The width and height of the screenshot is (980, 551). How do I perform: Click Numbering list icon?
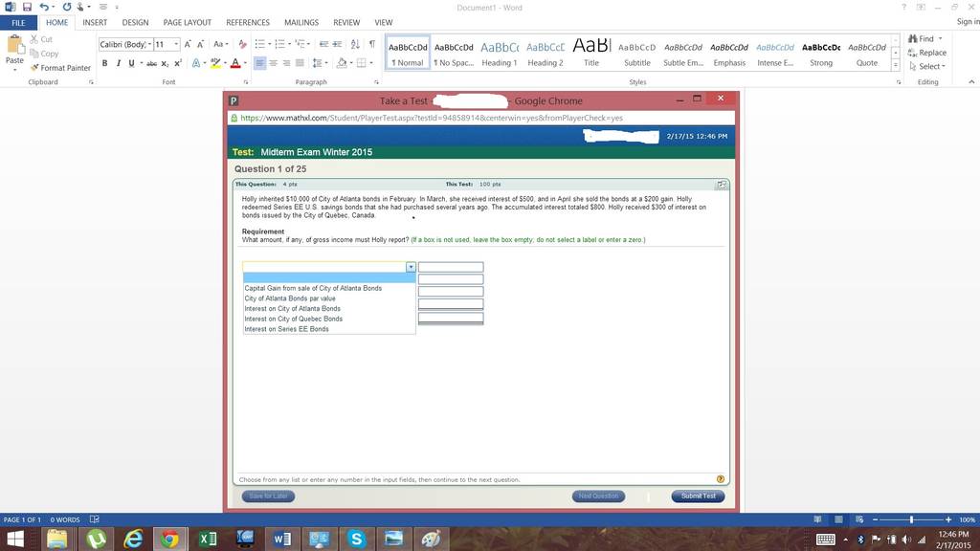click(279, 44)
